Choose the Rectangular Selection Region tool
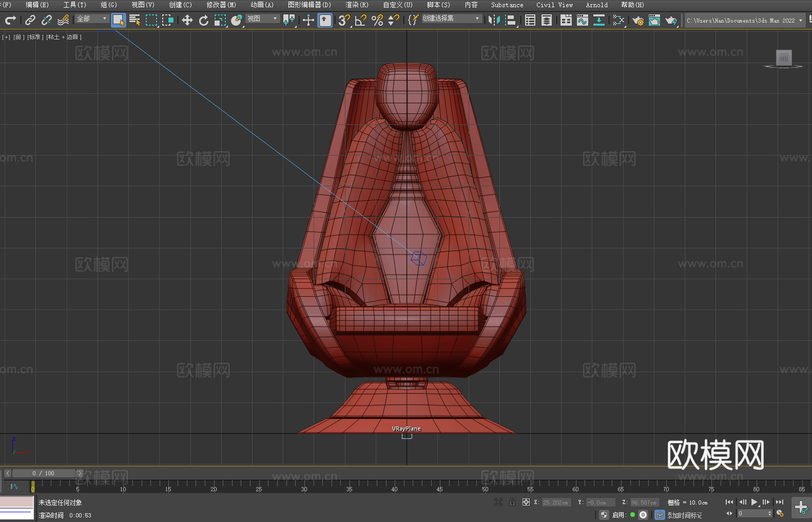This screenshot has height=522, width=812. click(x=151, y=20)
